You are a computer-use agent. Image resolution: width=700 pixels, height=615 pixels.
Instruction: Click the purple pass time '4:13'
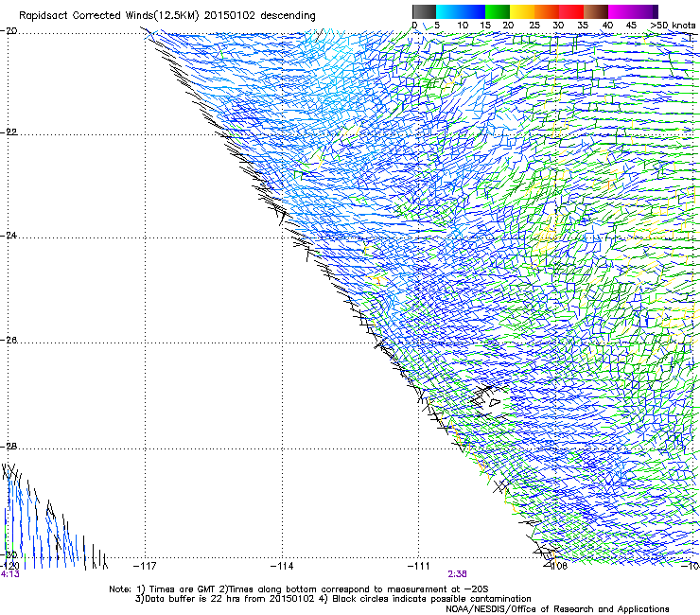click(9, 574)
